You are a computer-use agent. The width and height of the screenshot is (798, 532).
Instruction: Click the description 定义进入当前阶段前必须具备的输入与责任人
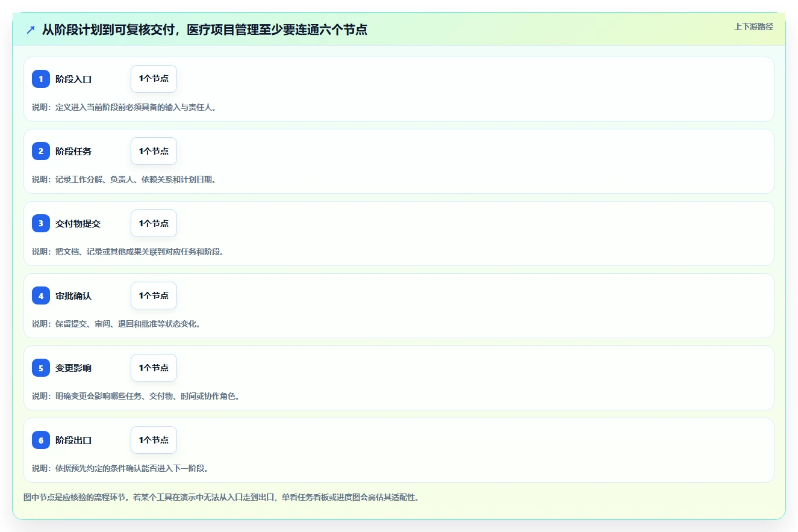pos(124,107)
